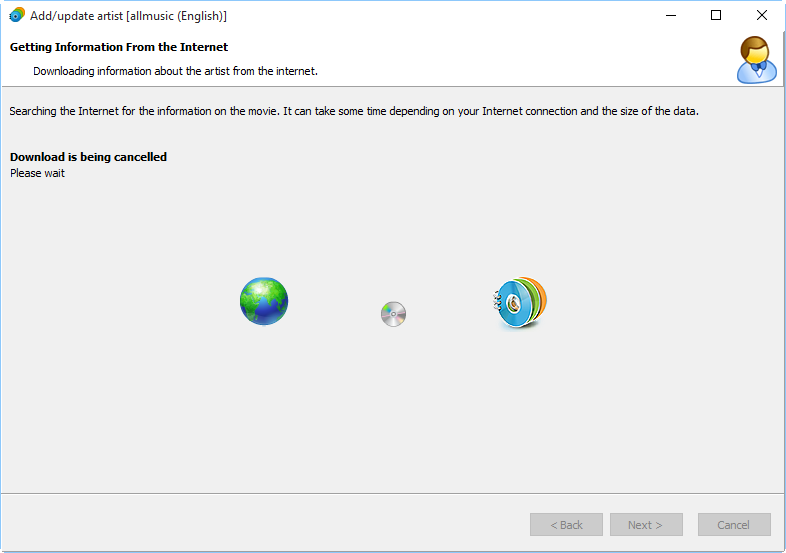Click the stacked colorful discs collection icon
The image size is (786, 553).
(520, 302)
